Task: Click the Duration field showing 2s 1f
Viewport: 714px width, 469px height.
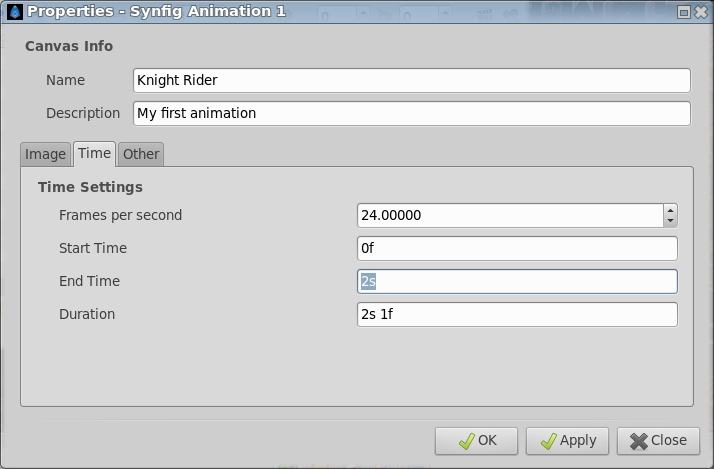Action: pos(517,315)
